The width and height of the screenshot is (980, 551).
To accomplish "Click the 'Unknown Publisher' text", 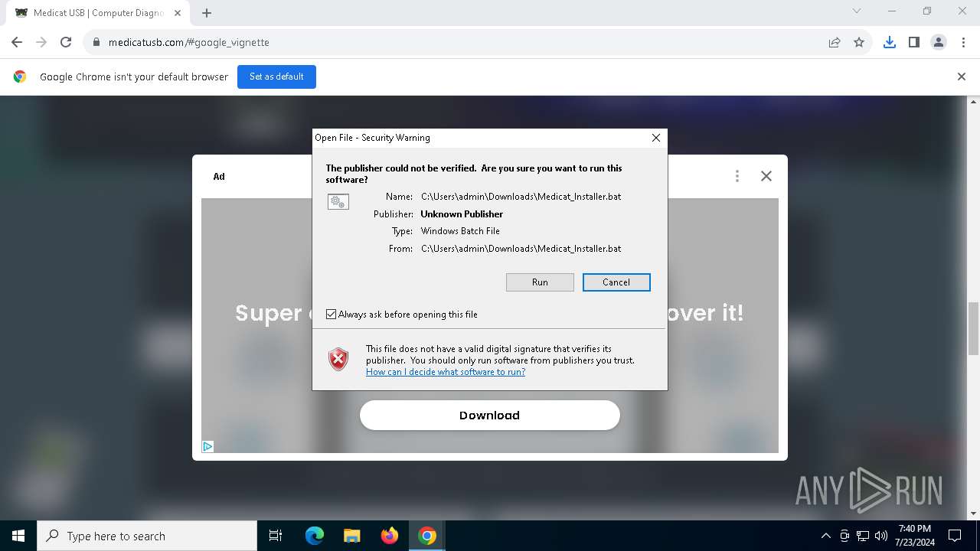I will 462,214.
